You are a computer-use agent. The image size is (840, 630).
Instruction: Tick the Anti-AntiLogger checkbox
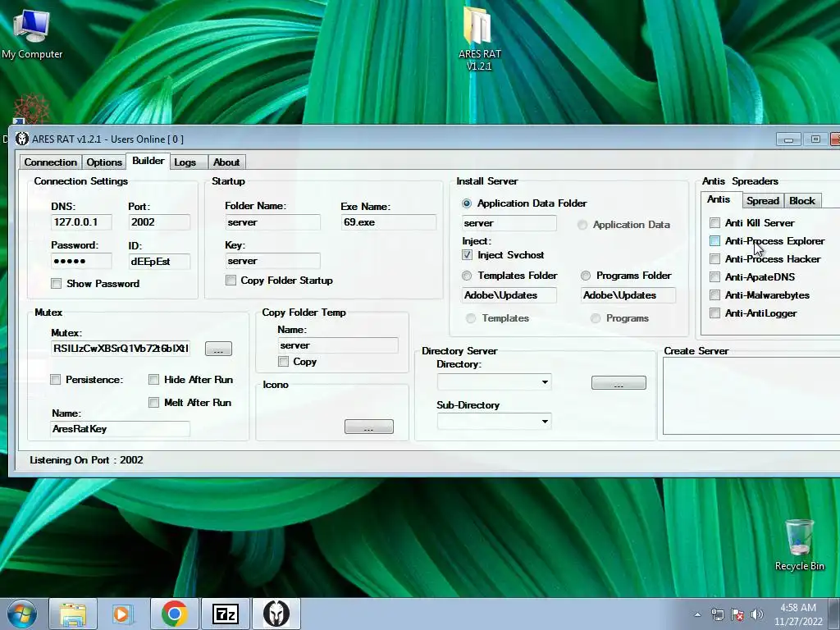coord(714,313)
